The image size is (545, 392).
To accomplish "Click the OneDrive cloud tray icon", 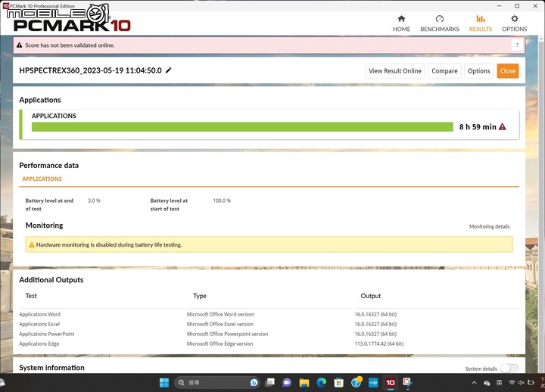I will tap(487, 383).
